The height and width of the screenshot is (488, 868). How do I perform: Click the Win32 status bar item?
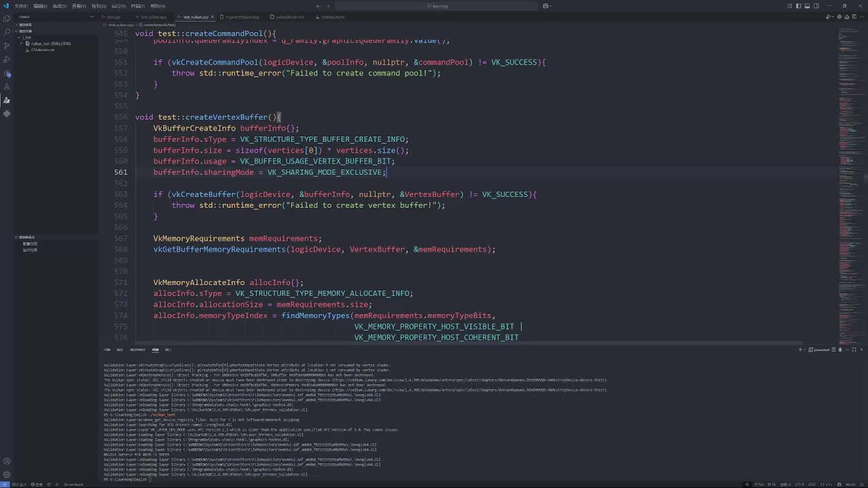850,484
